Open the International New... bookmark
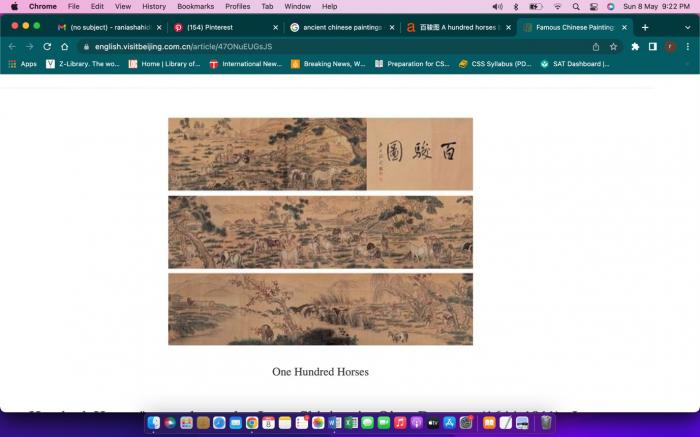 246,64
